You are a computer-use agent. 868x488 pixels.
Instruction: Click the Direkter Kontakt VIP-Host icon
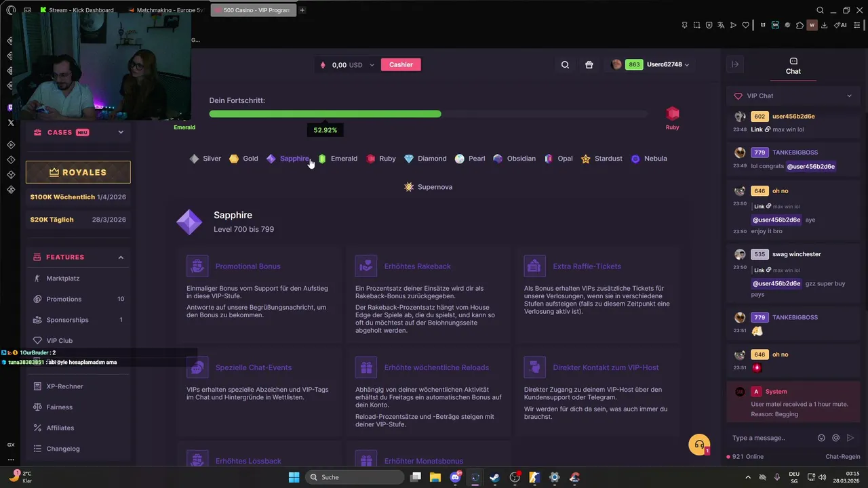tap(535, 367)
